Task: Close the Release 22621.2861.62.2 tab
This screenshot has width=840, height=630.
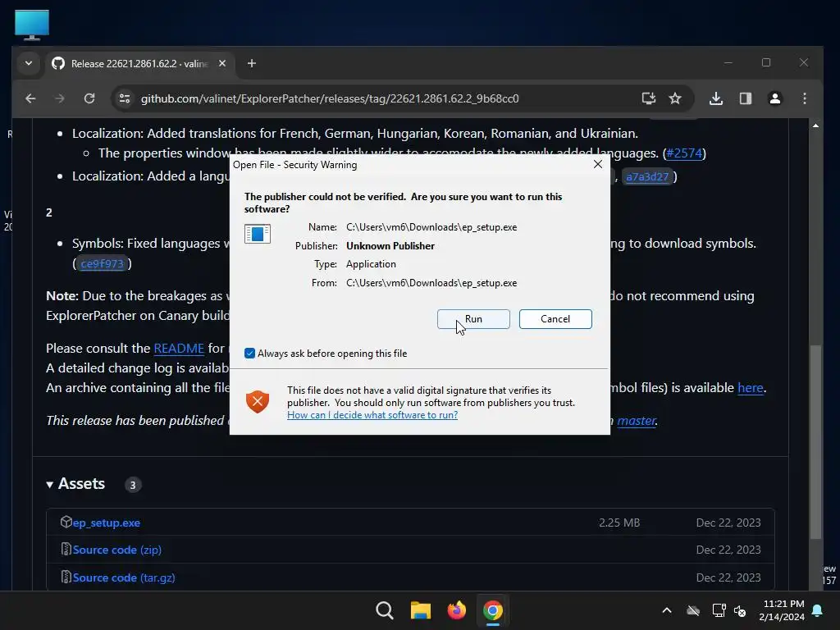Action: (x=222, y=63)
